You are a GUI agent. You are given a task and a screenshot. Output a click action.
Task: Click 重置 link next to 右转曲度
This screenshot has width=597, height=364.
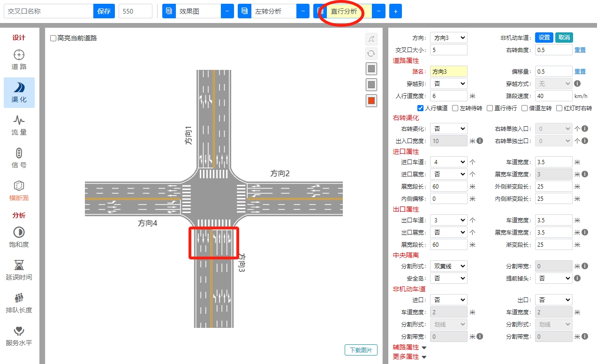coord(580,50)
